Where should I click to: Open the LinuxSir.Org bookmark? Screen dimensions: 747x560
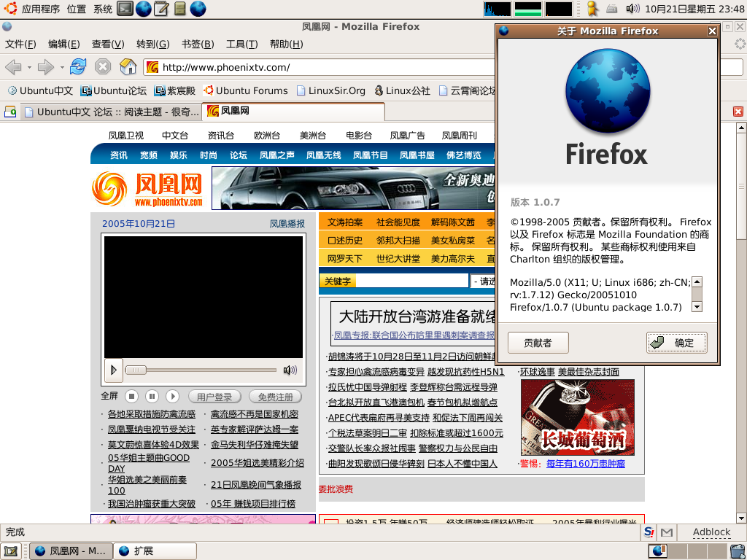coord(330,90)
